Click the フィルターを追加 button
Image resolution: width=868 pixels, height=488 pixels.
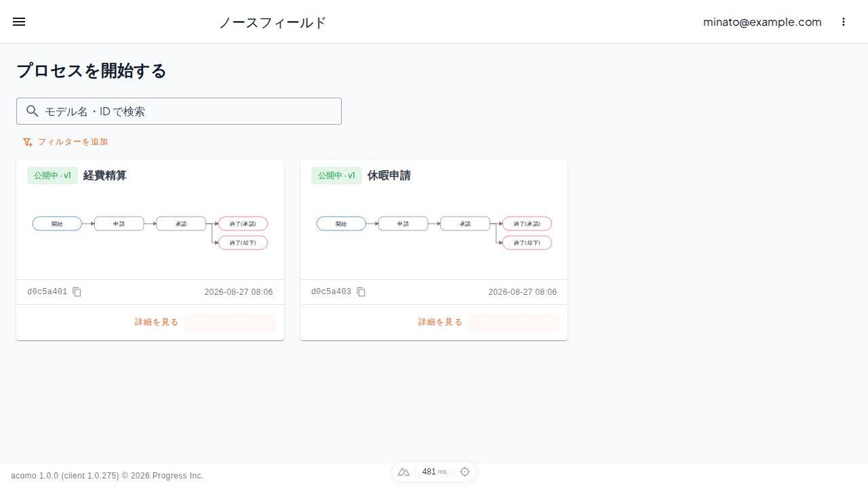pyautogui.click(x=65, y=142)
